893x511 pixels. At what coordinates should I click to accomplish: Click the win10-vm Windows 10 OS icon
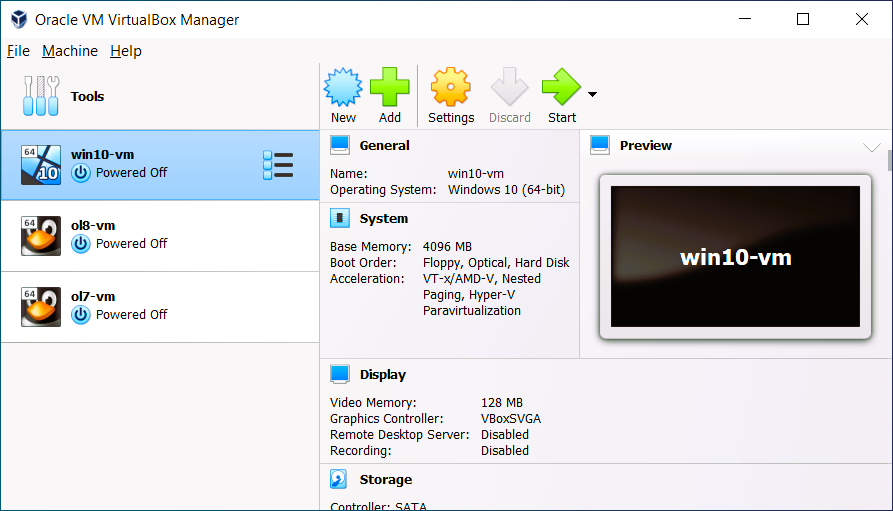(x=41, y=165)
